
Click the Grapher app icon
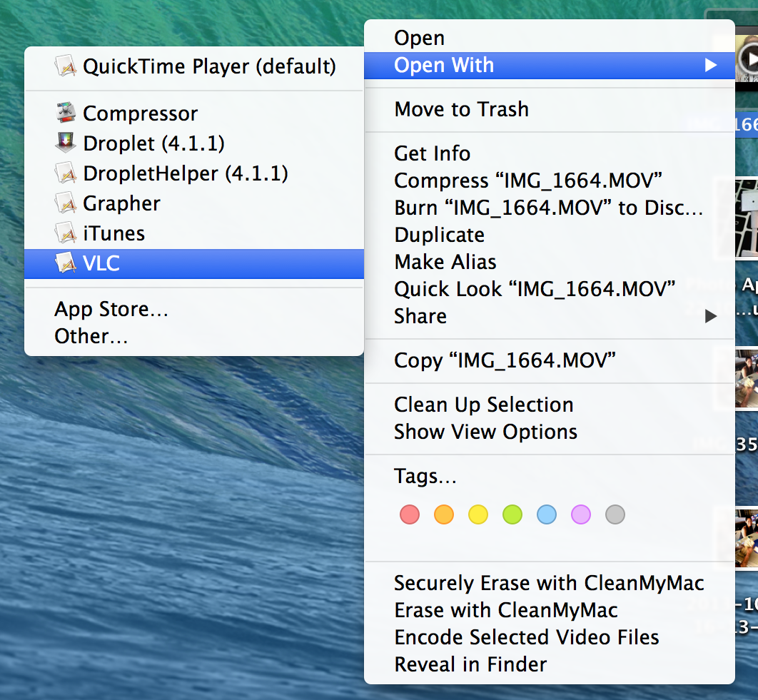(x=66, y=203)
